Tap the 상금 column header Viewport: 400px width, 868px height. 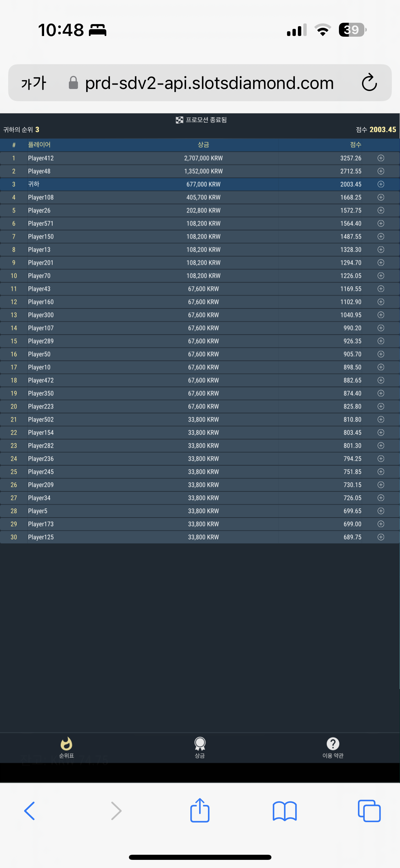click(x=203, y=145)
